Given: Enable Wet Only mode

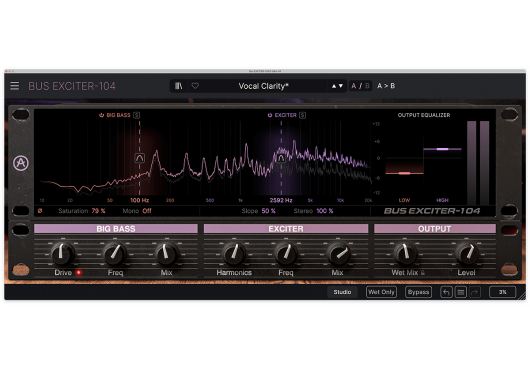Looking at the screenshot, I should click(381, 292).
